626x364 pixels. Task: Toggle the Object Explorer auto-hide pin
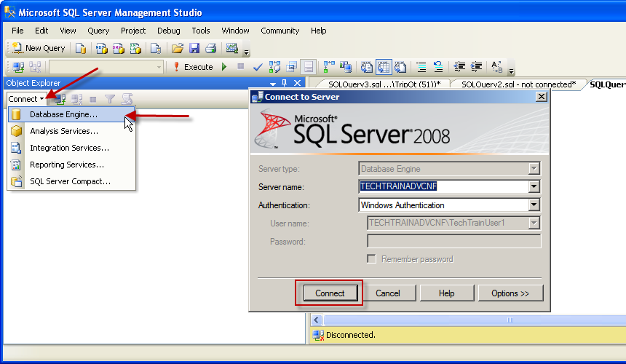285,83
